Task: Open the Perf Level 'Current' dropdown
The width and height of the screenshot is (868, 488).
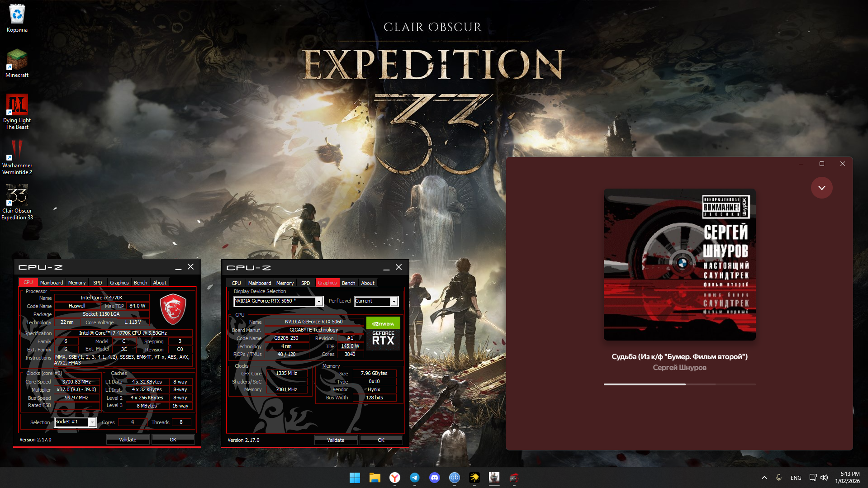Action: coord(394,302)
